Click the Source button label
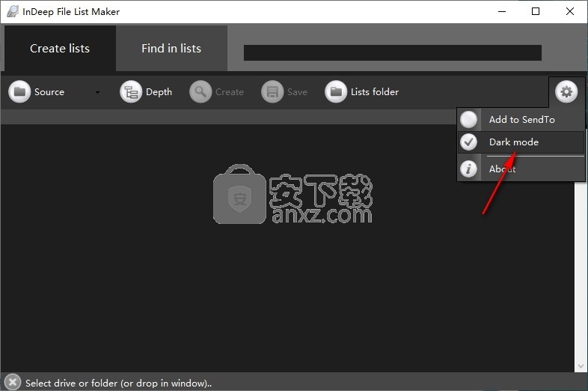This screenshot has width=588, height=391. pos(49,92)
